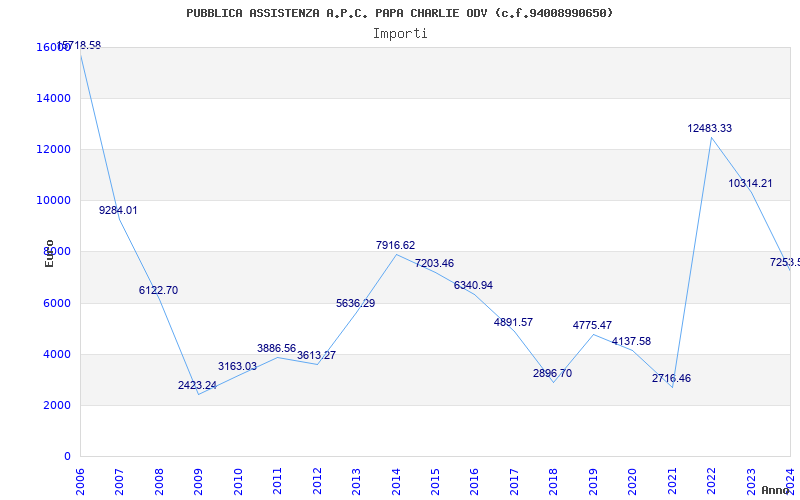Viewport: 800px width, 500px height.
Task: Click the Anno x-axis title
Action: (x=775, y=490)
